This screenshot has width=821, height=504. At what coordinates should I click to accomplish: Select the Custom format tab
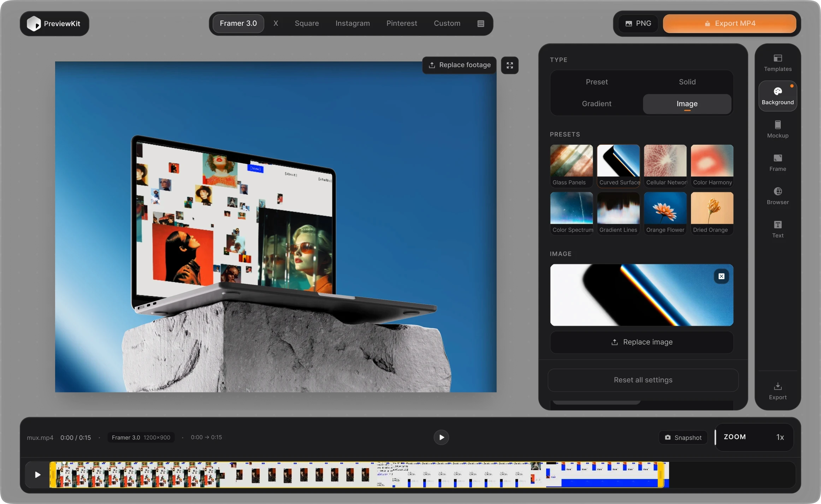(x=447, y=24)
